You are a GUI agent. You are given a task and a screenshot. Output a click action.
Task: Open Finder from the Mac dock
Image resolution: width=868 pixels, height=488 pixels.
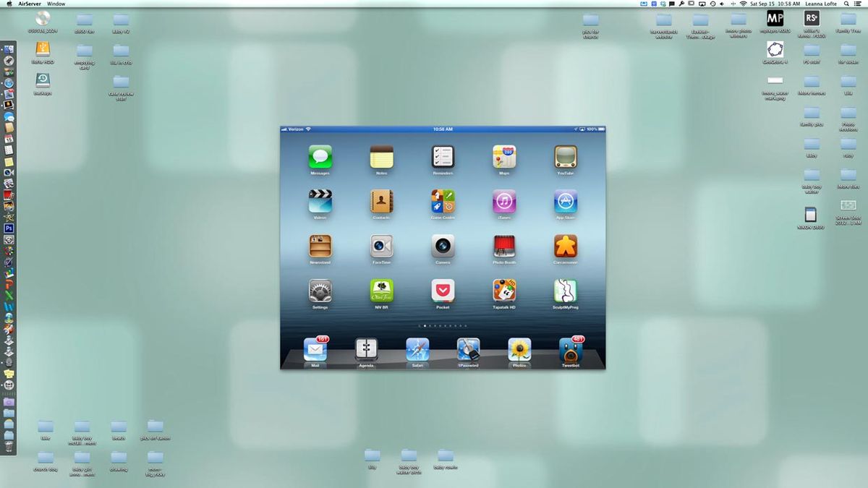[9, 49]
